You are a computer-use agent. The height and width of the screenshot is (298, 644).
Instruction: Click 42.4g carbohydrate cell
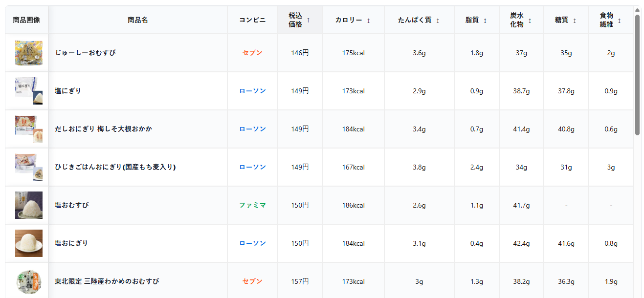click(x=521, y=243)
